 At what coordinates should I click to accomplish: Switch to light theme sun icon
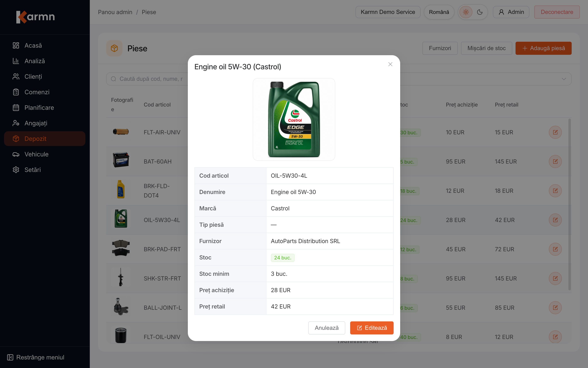coord(466,12)
